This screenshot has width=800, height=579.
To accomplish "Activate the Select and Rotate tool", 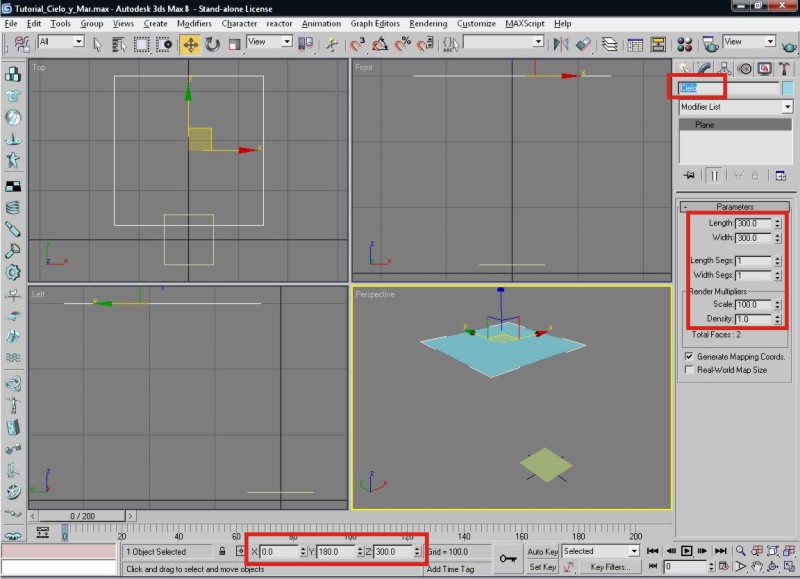I will (x=212, y=45).
